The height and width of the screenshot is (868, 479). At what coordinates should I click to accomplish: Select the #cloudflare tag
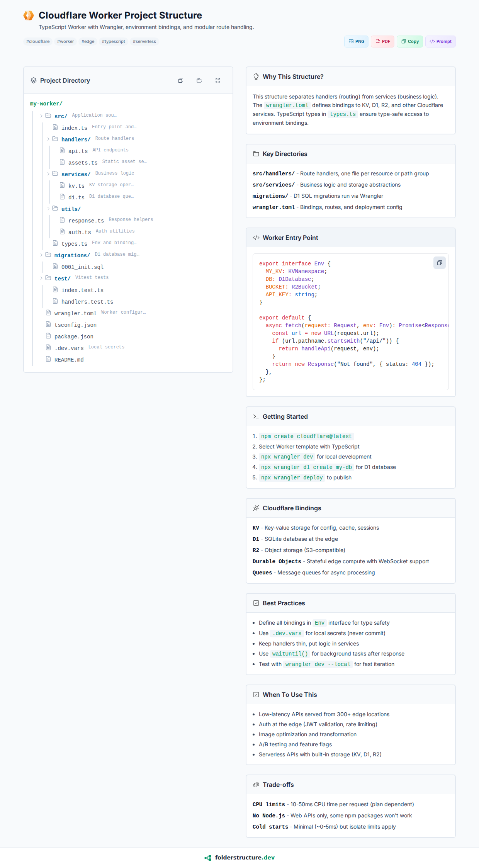[x=38, y=41]
